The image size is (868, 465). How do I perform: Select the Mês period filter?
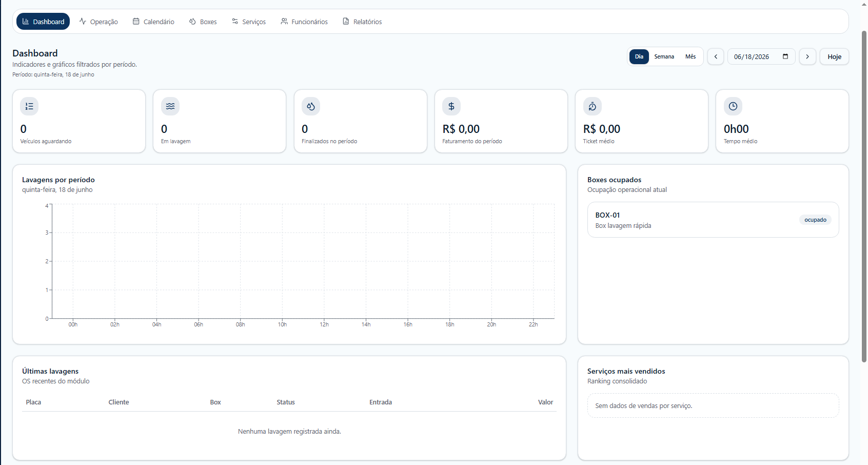coord(691,56)
